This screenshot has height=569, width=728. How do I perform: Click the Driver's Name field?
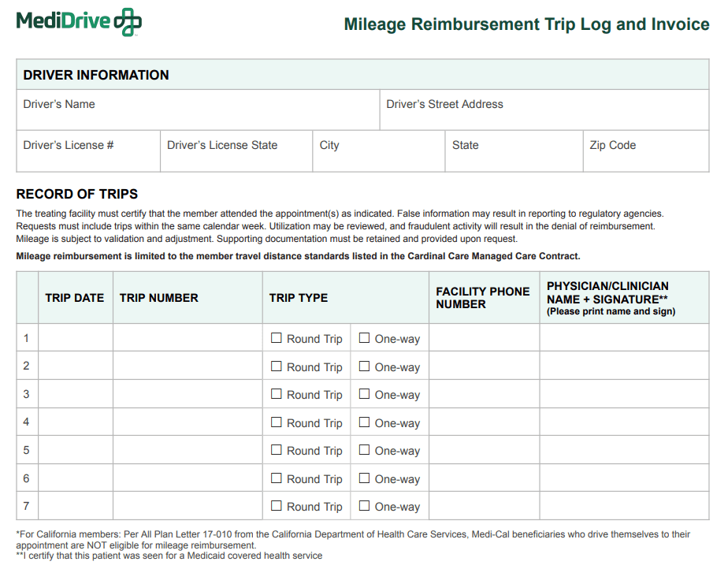click(199, 110)
